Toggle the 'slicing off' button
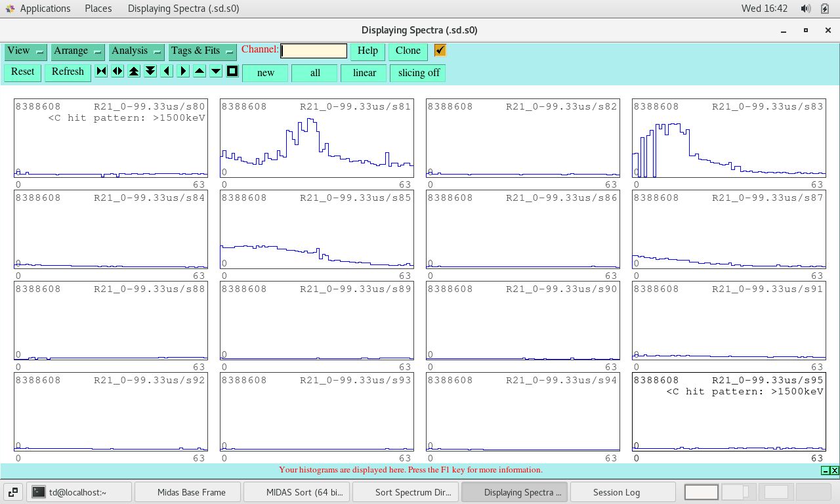Image resolution: width=840 pixels, height=504 pixels. pyautogui.click(x=418, y=73)
